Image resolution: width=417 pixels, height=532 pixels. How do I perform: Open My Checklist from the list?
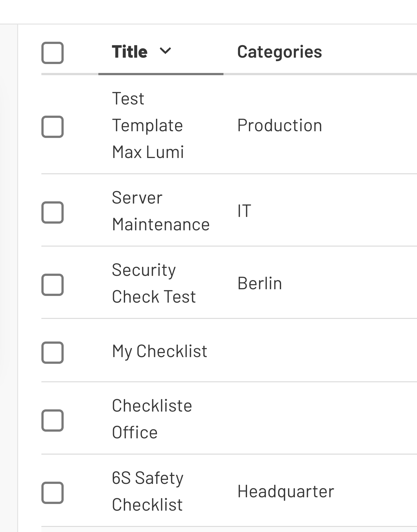tap(159, 350)
